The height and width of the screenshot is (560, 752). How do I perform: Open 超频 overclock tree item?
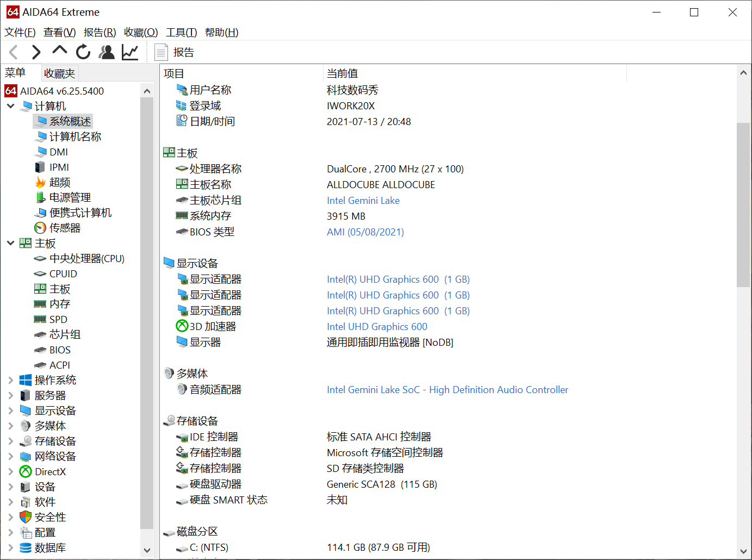53,182
